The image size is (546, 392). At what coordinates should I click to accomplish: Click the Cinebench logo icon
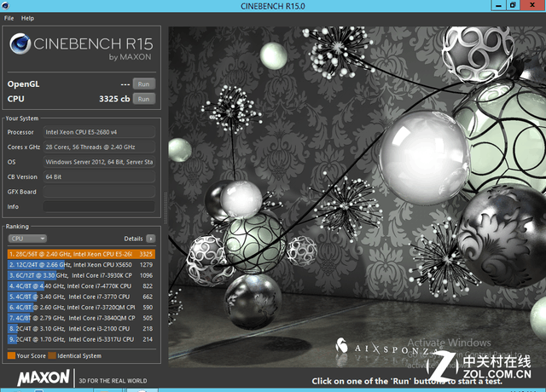pos(20,44)
